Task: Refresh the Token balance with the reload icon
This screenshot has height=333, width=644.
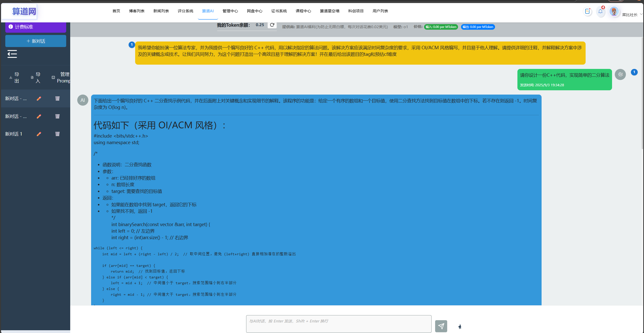Action: click(x=272, y=25)
